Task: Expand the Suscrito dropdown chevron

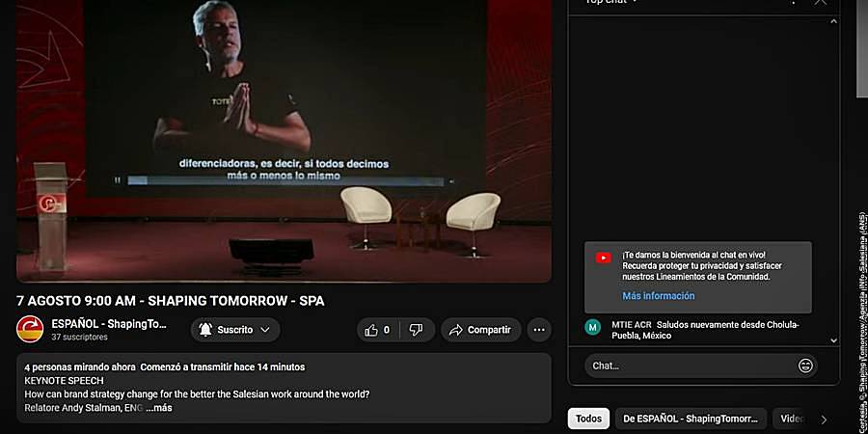Action: (265, 330)
